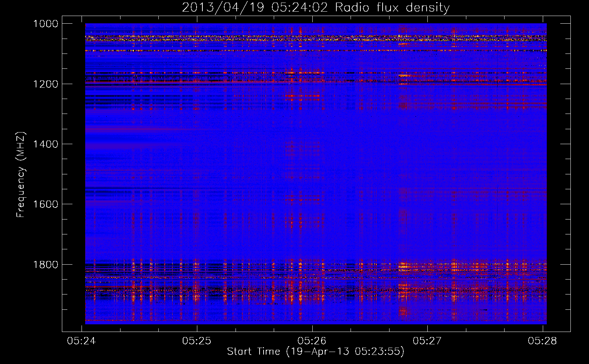589x364 pixels.
Task: Click the 'Start Time (19-Apr-13 05:23:55)' caption
Action: point(316,352)
